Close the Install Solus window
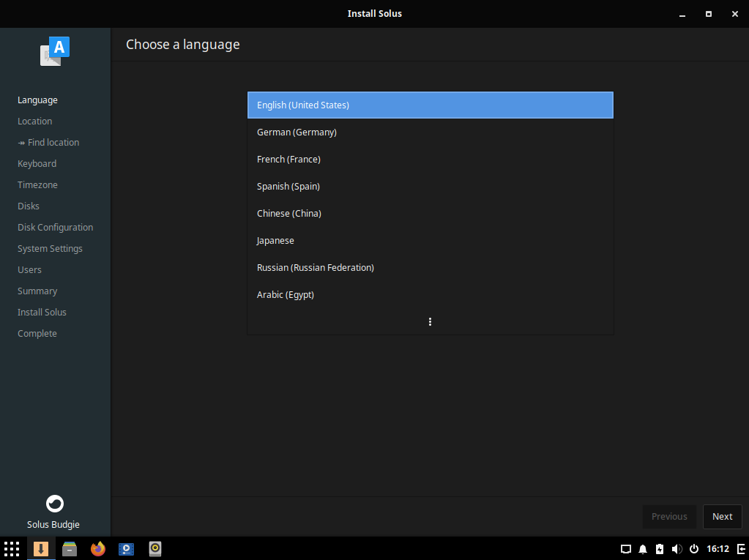Image resolution: width=749 pixels, height=560 pixels. coord(734,14)
